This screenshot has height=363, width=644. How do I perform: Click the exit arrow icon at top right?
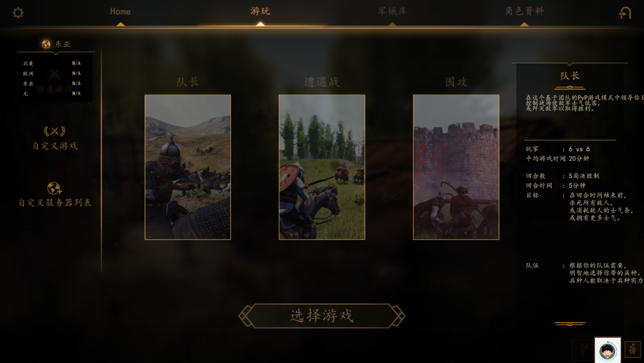(x=625, y=13)
